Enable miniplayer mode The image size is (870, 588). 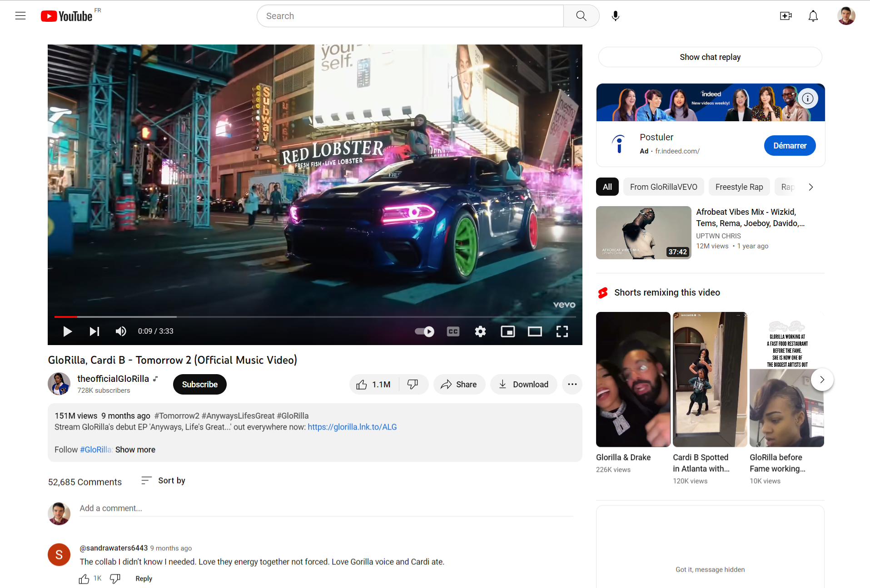pos(507,331)
